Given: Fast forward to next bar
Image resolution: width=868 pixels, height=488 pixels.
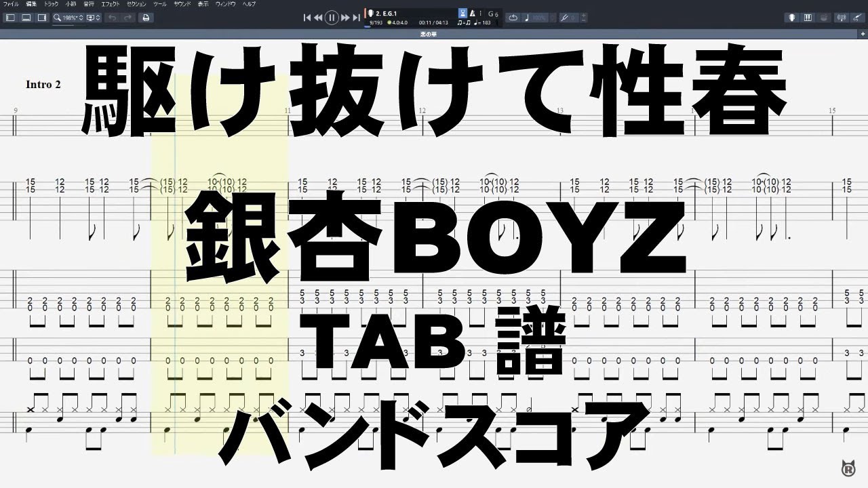Looking at the screenshot, I should [345, 18].
